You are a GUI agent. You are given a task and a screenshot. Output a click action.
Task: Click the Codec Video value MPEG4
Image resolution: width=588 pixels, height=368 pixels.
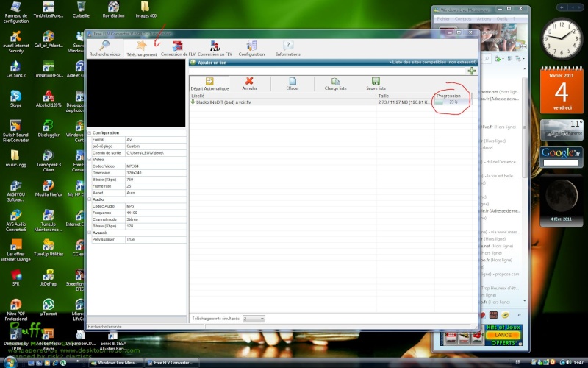pos(156,166)
